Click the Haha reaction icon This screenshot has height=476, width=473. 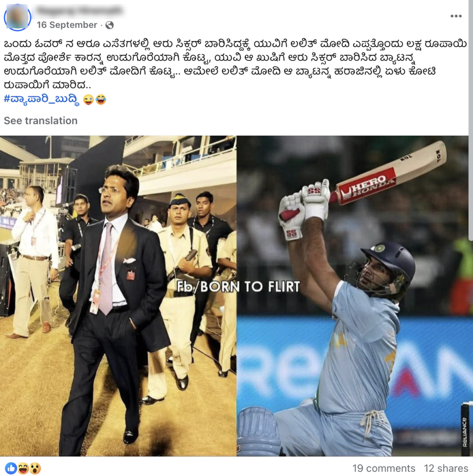tap(23, 468)
